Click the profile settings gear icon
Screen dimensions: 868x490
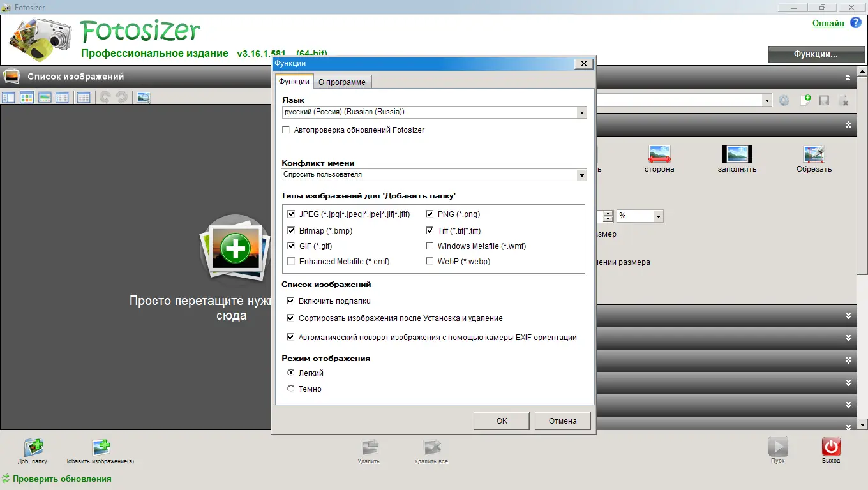coord(784,100)
